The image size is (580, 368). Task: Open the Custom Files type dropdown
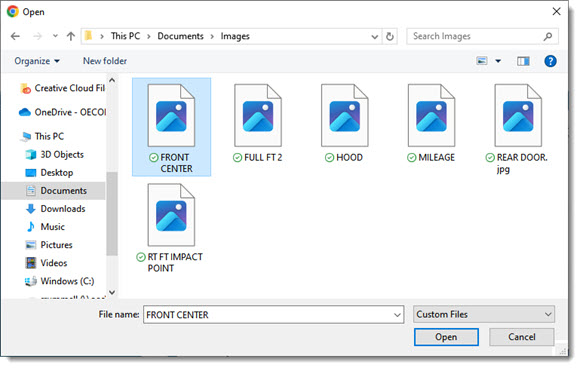point(483,314)
